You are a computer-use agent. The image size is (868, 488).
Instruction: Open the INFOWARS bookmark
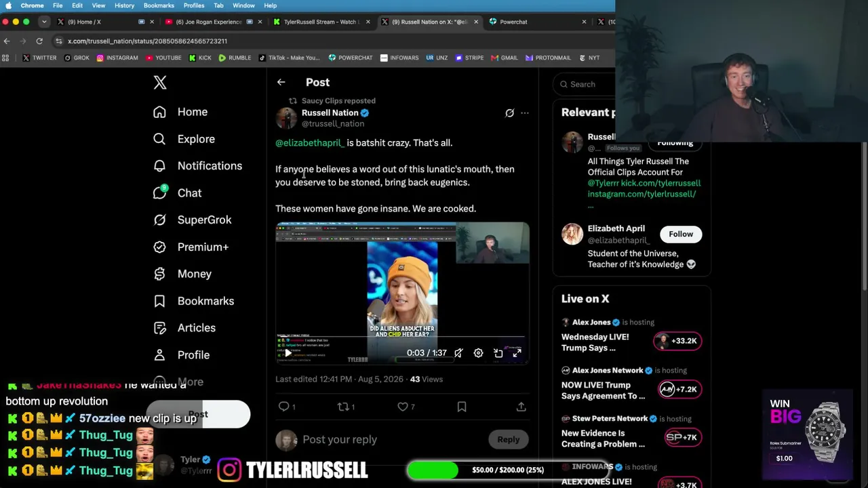[x=399, y=58]
